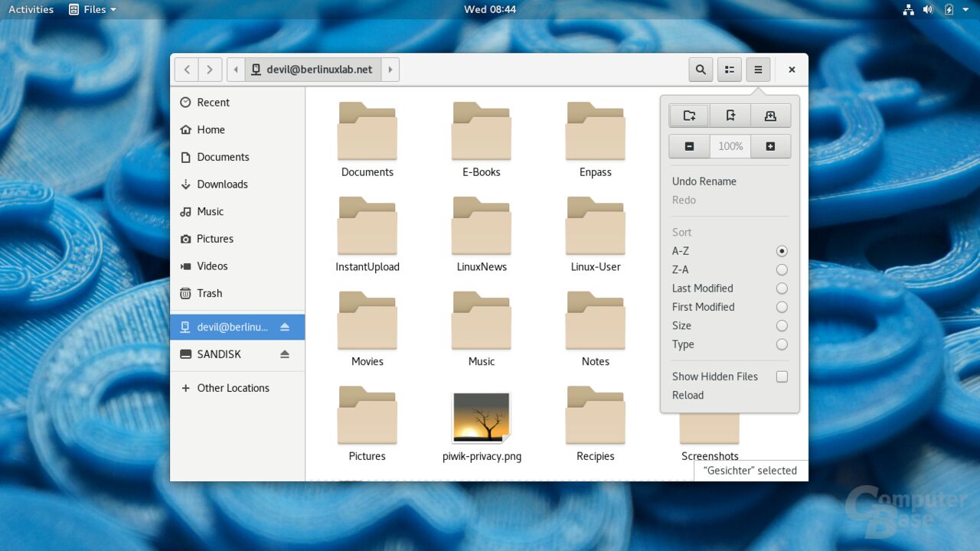Select the Recipies folder icon
This screenshot has height=551, width=980.
point(596,415)
